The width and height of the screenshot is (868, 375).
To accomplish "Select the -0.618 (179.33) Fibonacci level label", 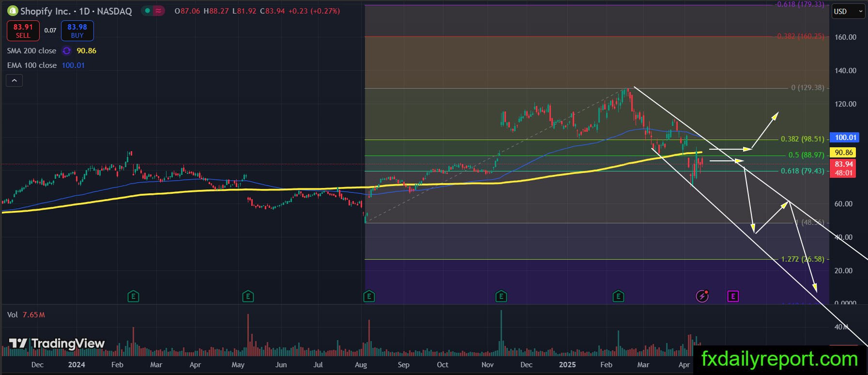I will click(x=800, y=4).
